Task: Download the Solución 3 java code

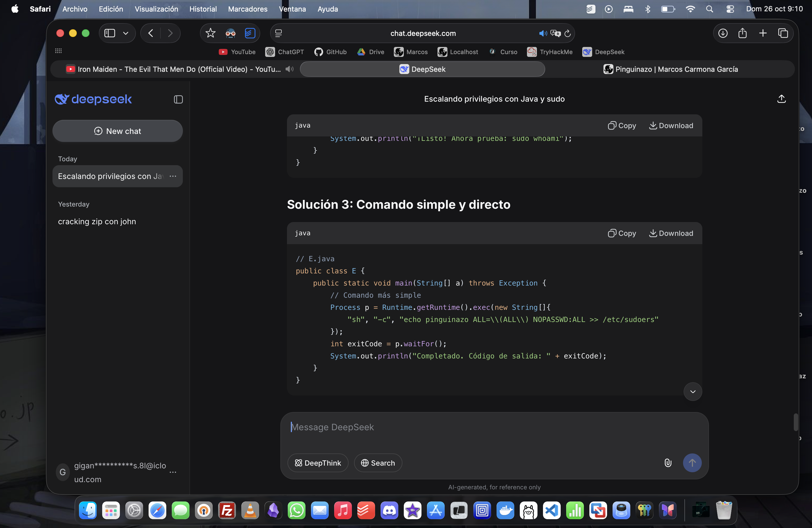Action: (x=671, y=233)
